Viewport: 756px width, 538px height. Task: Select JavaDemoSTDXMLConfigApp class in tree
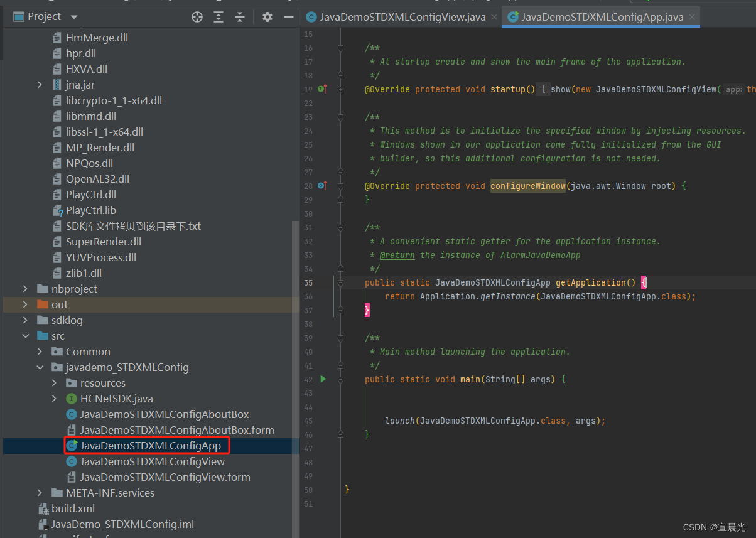click(x=151, y=446)
